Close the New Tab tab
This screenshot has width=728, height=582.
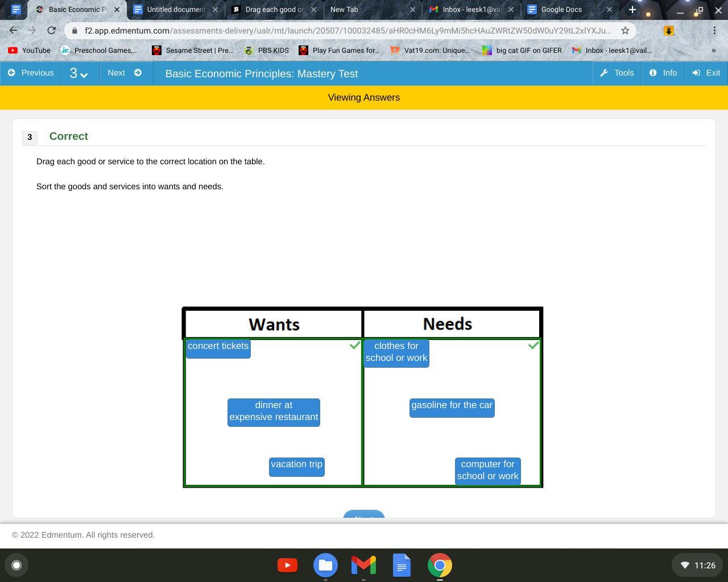[412, 10]
